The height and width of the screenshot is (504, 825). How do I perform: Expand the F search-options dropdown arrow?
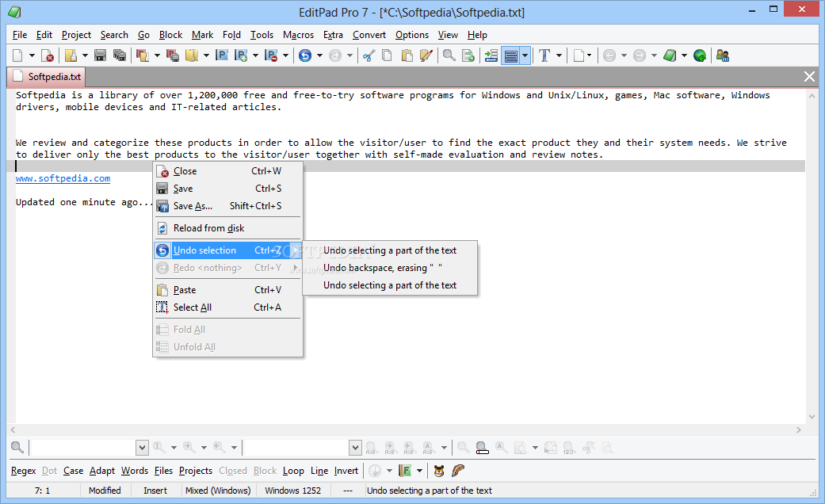[x=419, y=471]
